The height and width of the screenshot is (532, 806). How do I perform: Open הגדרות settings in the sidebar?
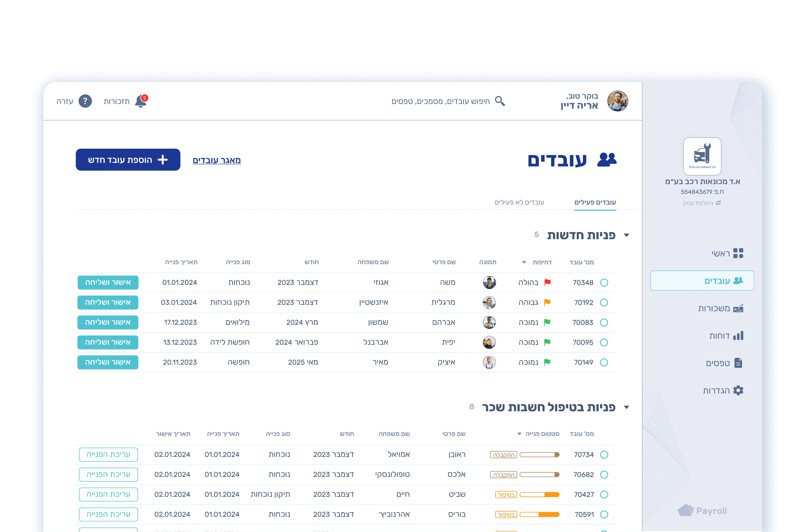tap(723, 390)
